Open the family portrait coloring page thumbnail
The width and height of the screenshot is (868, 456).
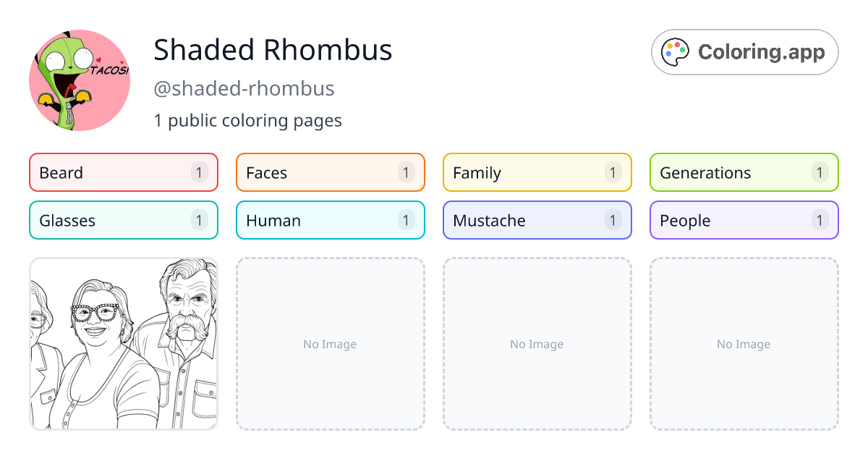tap(123, 344)
